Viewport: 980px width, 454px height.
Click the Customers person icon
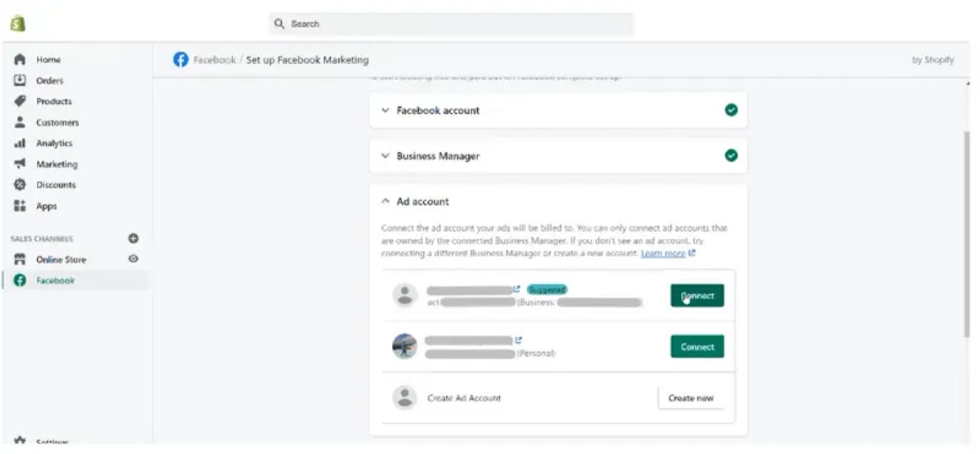point(20,122)
